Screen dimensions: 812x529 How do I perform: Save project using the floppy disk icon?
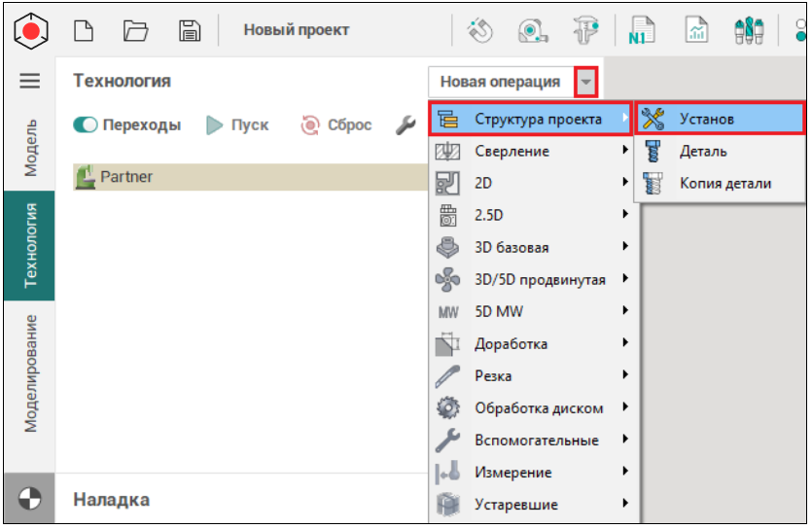click(x=190, y=30)
